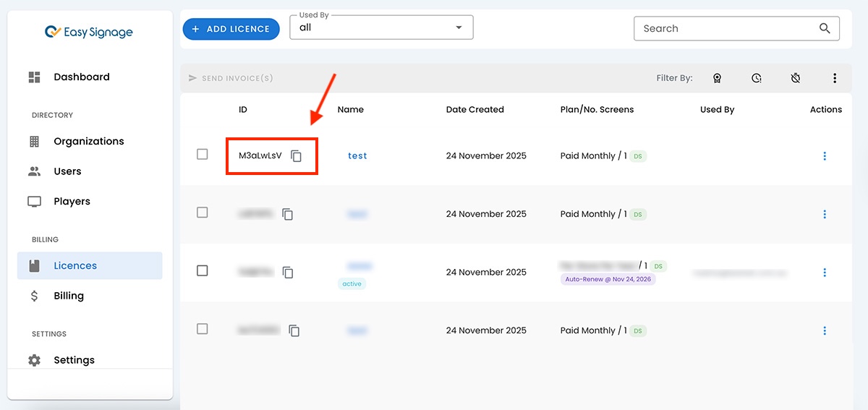Filter licences by timer-off icon
The image size is (868, 410).
coord(795,78)
